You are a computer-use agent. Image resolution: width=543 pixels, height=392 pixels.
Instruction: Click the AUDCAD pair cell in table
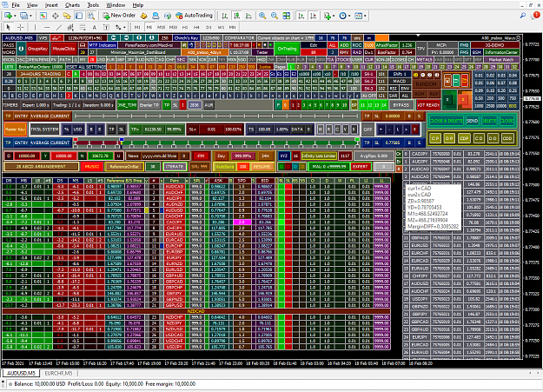(174, 187)
